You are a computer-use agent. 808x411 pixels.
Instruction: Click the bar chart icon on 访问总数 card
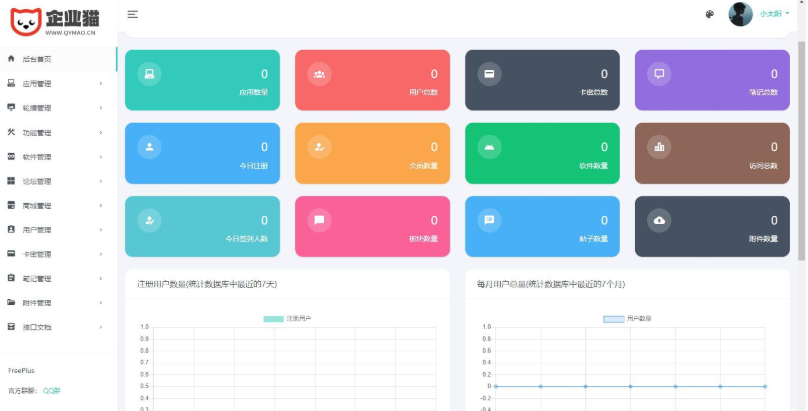(659, 146)
